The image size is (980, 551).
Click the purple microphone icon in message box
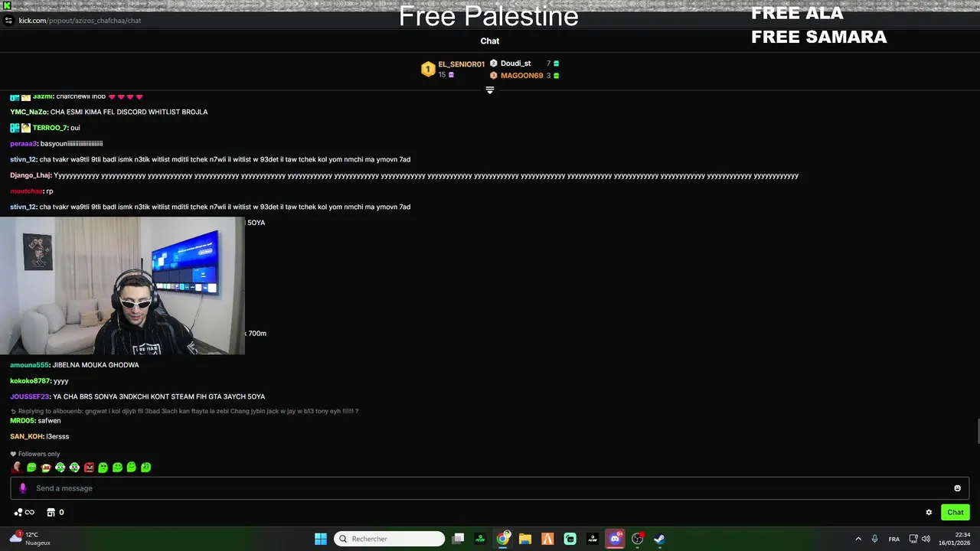[x=23, y=488]
